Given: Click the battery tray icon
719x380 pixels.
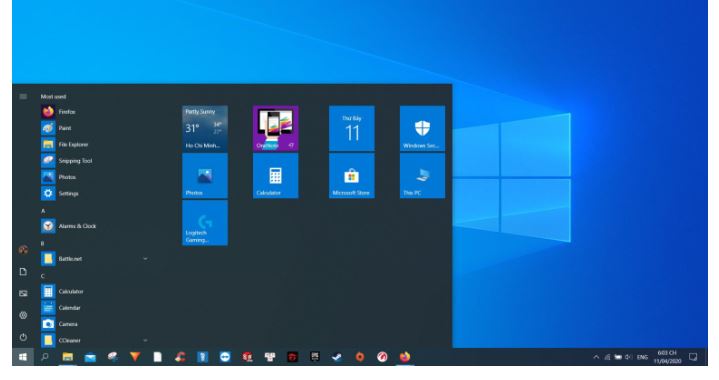Looking at the screenshot, I should 618,357.
